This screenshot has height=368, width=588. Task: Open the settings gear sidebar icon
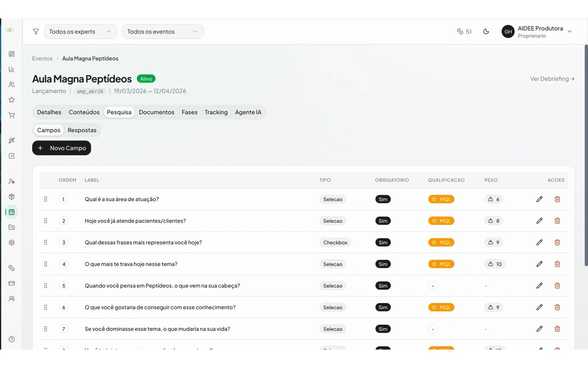tap(12, 242)
